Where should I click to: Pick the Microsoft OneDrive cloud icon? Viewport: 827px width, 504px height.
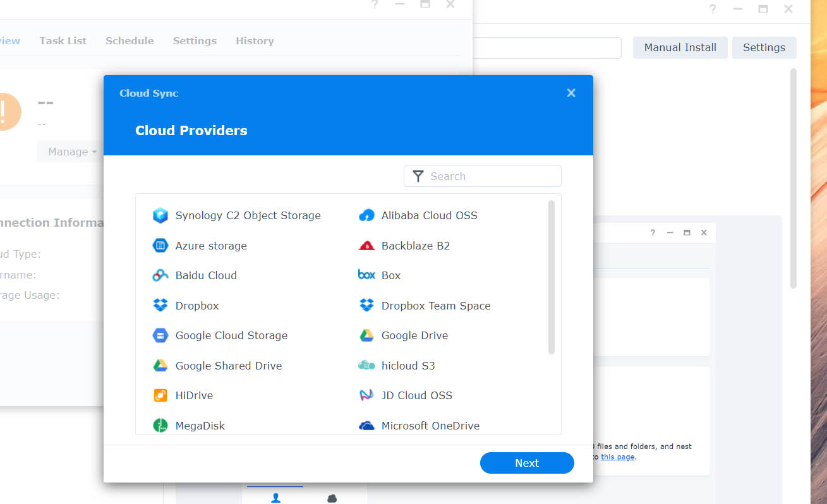366,426
